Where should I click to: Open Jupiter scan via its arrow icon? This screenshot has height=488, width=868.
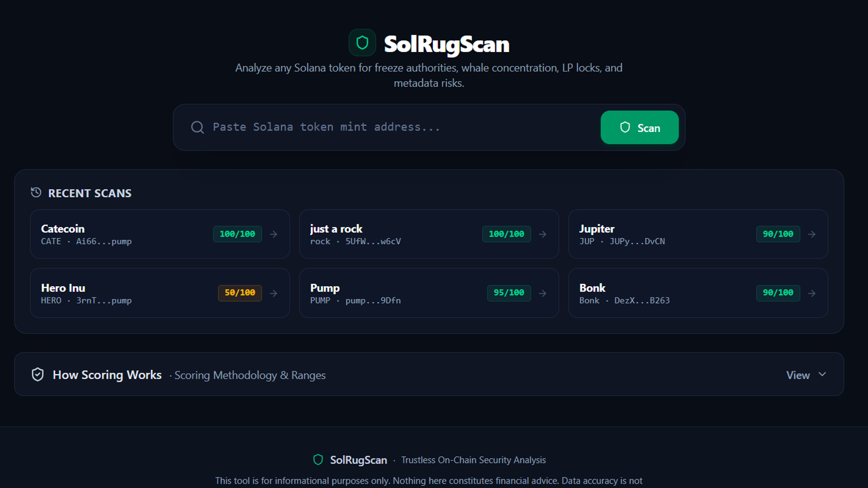click(812, 234)
